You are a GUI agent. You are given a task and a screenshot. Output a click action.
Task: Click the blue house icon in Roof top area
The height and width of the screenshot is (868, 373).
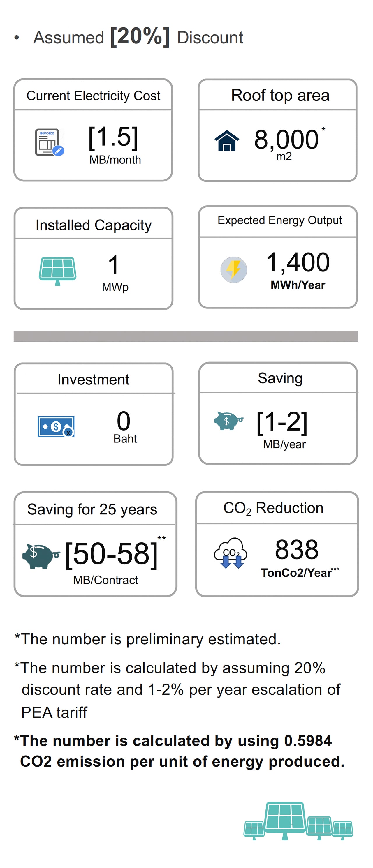227,140
